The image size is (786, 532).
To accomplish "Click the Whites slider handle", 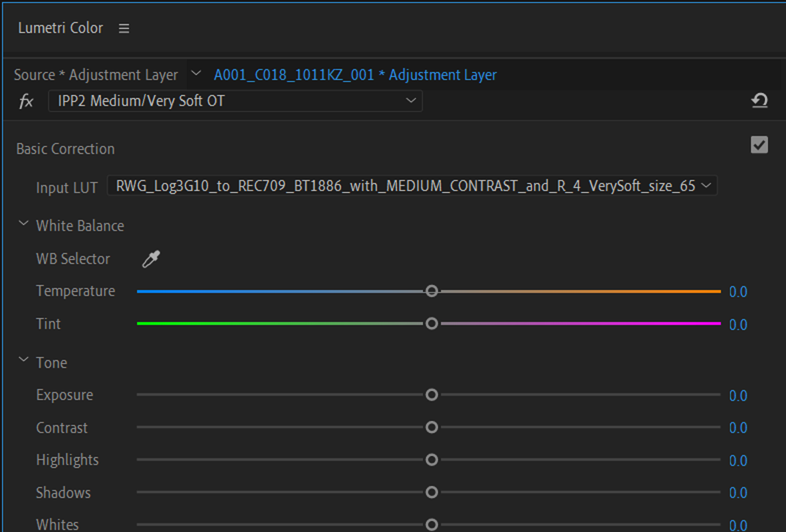I will 432,525.
